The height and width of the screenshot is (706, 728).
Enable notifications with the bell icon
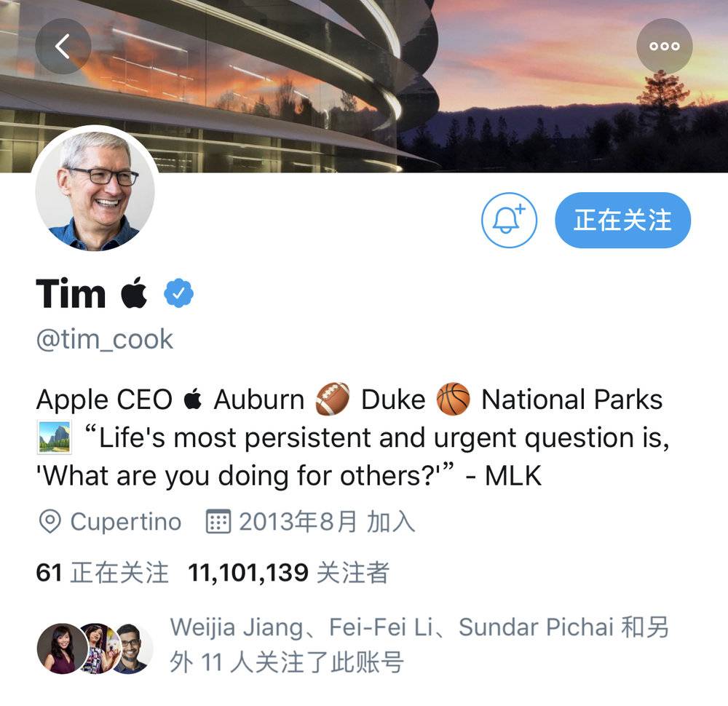pos(509,220)
